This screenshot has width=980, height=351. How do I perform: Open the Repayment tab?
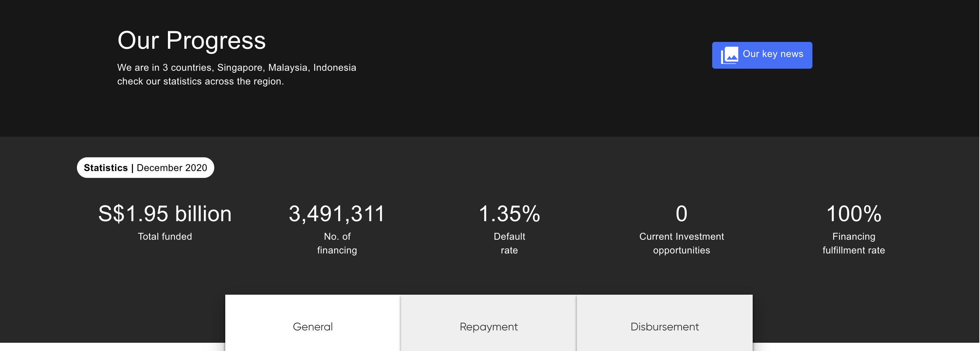(489, 326)
